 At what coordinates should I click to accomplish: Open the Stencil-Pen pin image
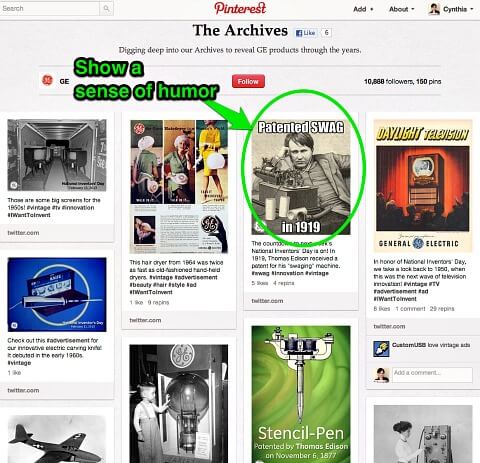point(301,394)
